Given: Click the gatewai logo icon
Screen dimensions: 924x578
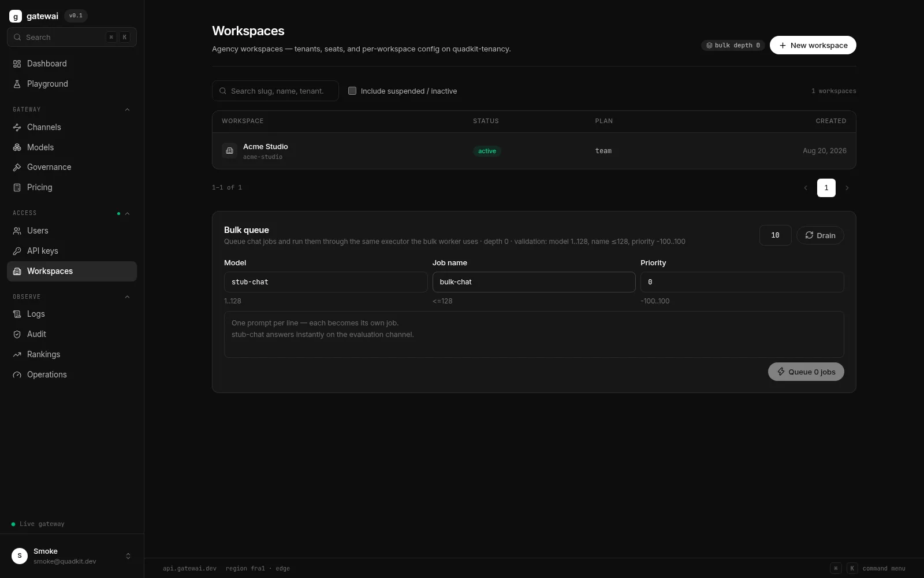Looking at the screenshot, I should [16, 16].
